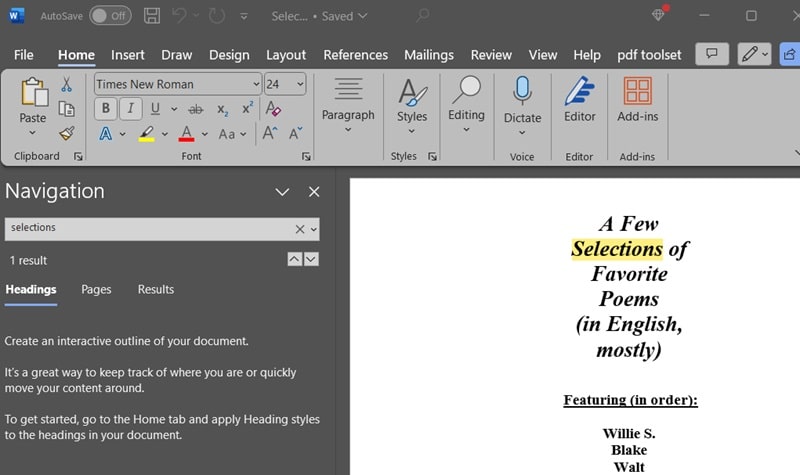Apply the yellow text highlight color
Viewport: 800px width, 475px height.
click(147, 134)
